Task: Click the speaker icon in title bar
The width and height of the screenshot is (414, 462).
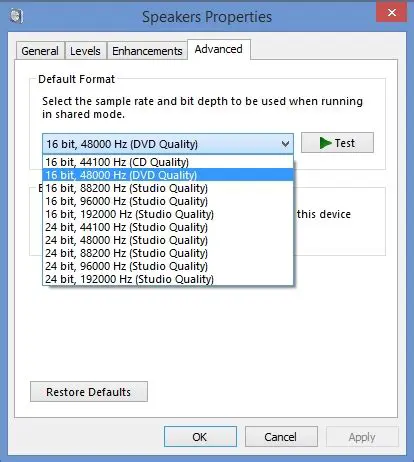Action: click(16, 16)
